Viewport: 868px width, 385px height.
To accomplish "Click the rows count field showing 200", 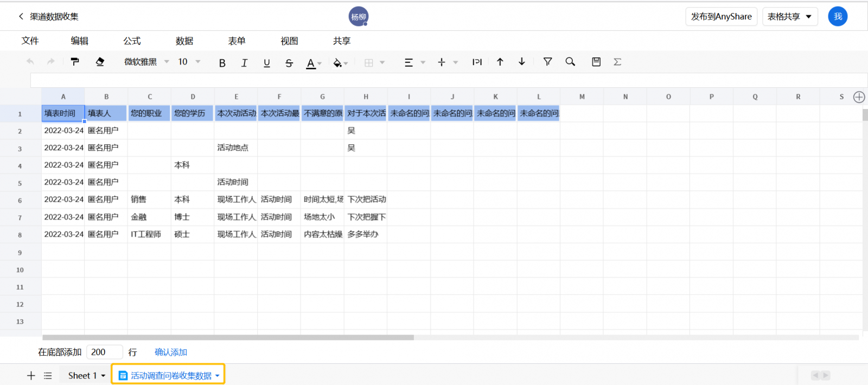I will pyautogui.click(x=105, y=352).
